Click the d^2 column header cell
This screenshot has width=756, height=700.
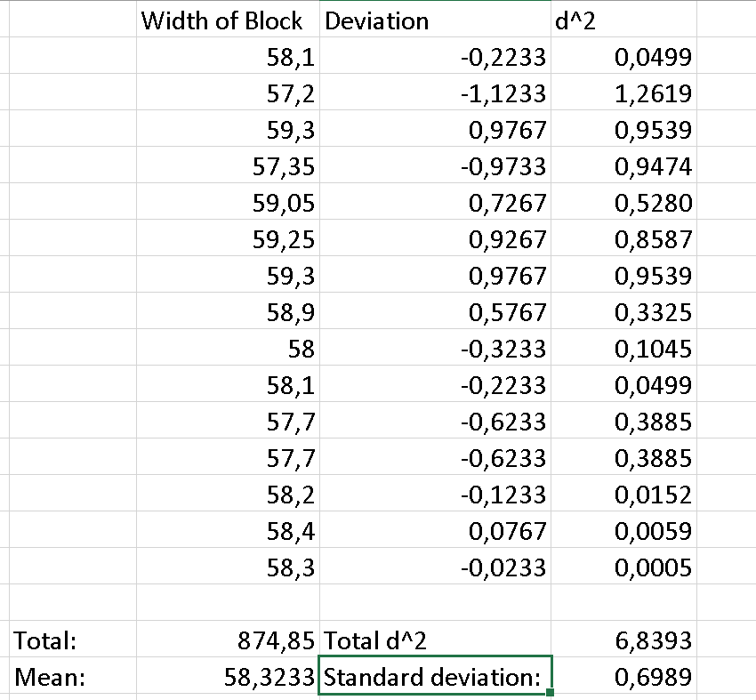pos(623,20)
